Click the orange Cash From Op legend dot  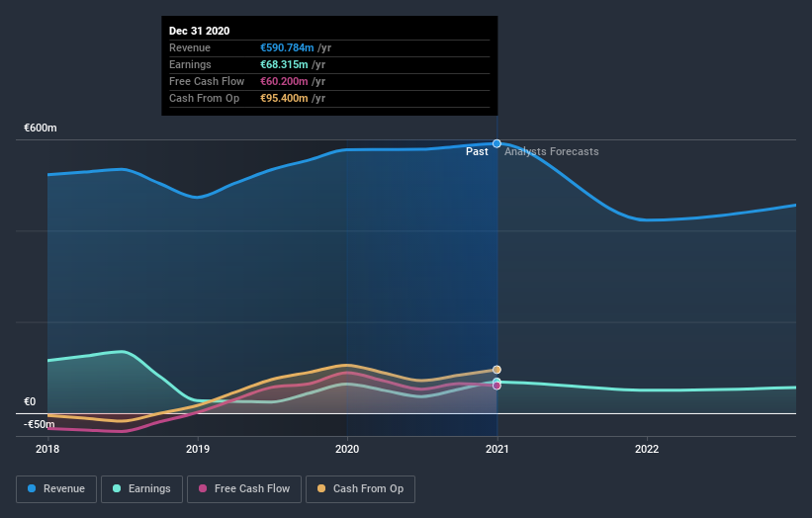321,488
